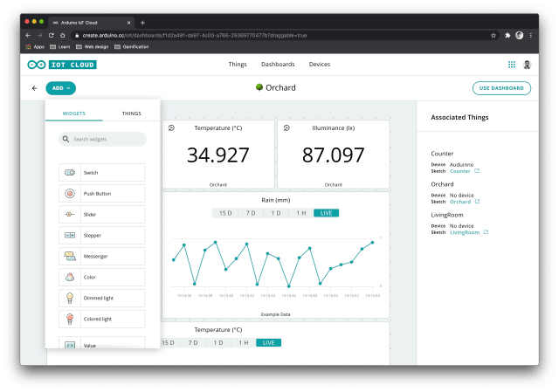Open a new browser tab
The width and height of the screenshot is (559, 392).
(142, 23)
